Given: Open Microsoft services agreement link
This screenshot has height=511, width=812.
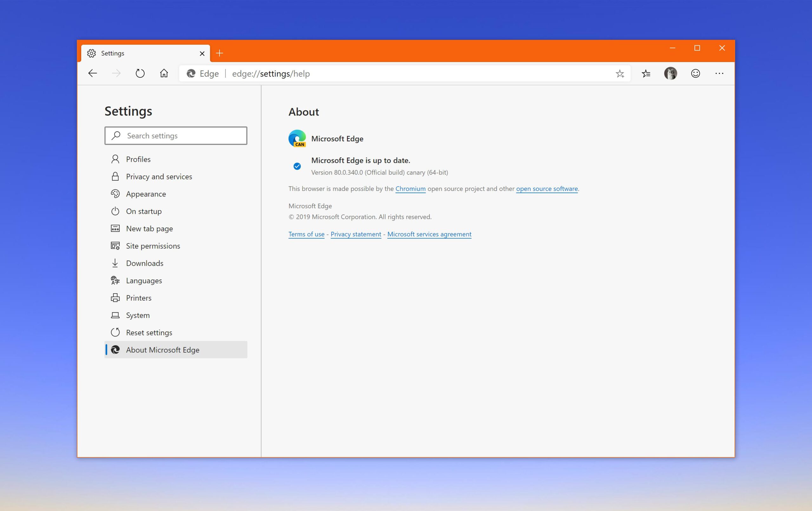Looking at the screenshot, I should click(x=429, y=234).
